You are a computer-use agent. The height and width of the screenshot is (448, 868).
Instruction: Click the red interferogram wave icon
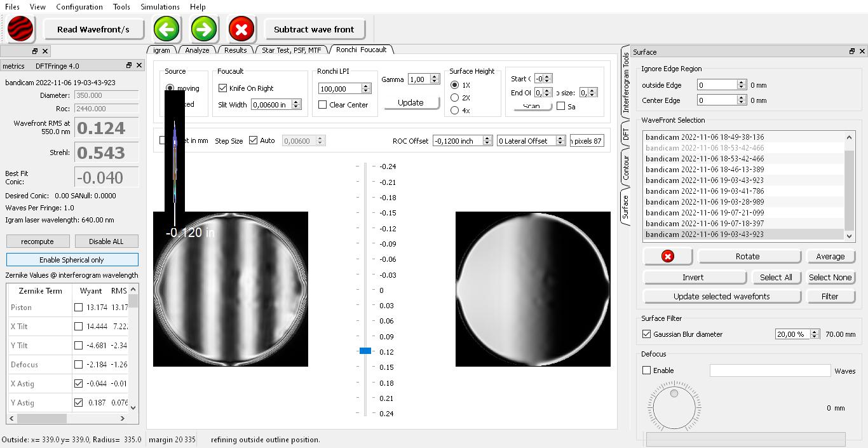tap(20, 29)
